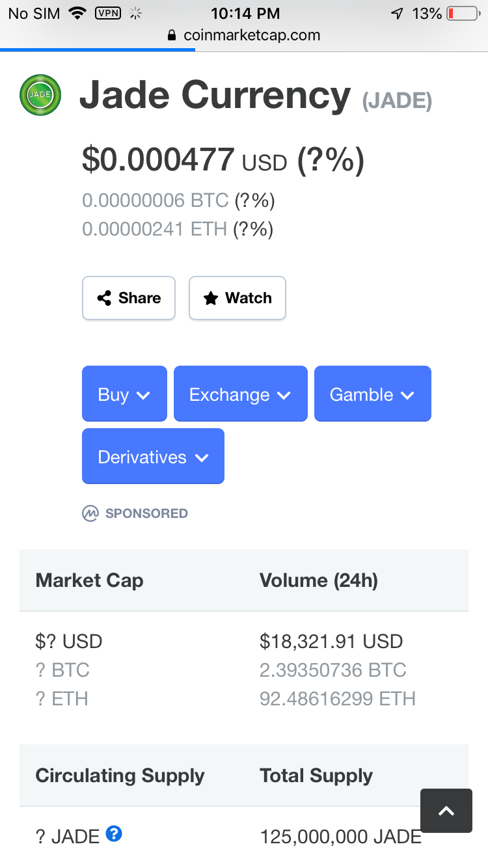Tap the share icon in Share button
This screenshot has height=868, width=488.
104,298
